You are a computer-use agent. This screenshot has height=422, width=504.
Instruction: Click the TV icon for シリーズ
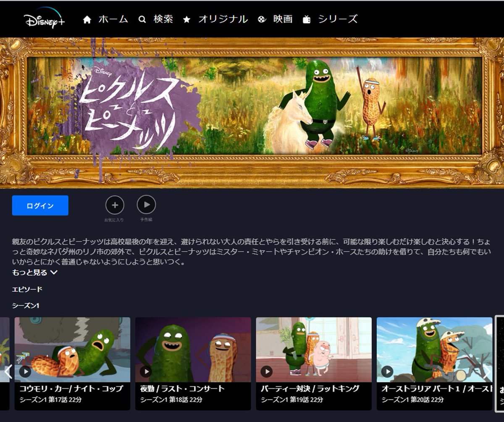click(307, 19)
